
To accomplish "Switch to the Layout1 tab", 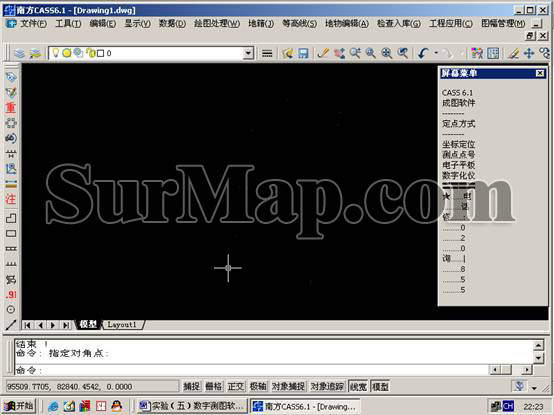I will tap(122, 325).
